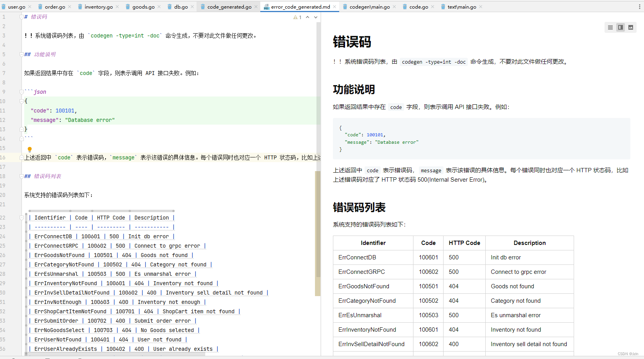Viewport: 644px width, 359px height.
Task: Close the order.go tab
Action: click(x=70, y=7)
